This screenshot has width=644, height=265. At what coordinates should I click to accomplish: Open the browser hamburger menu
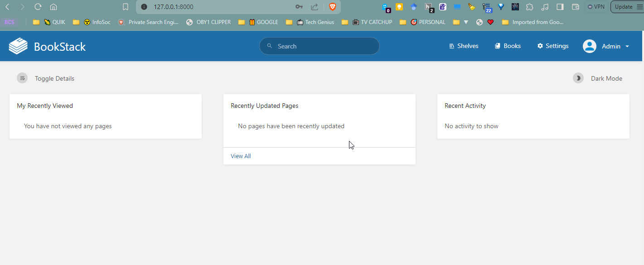point(639,7)
